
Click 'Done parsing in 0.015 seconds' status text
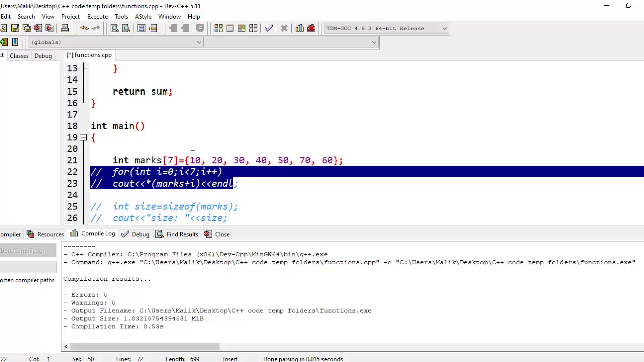303,359
